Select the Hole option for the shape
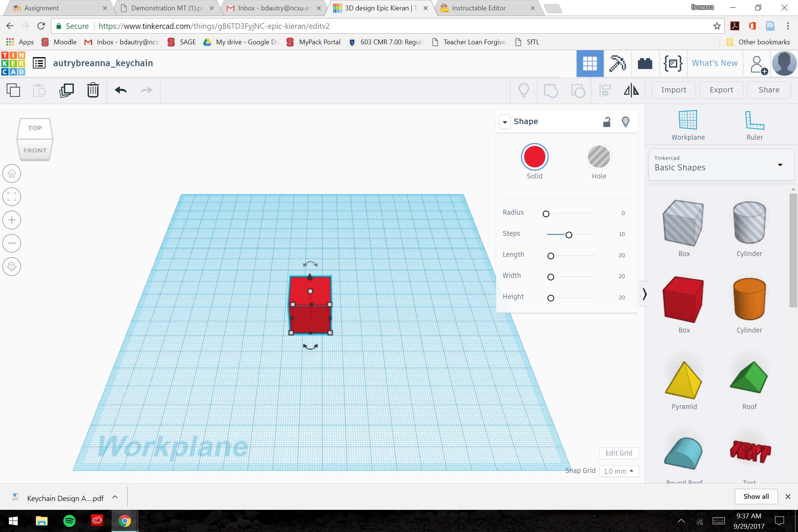Image resolution: width=798 pixels, height=532 pixels. pyautogui.click(x=598, y=157)
